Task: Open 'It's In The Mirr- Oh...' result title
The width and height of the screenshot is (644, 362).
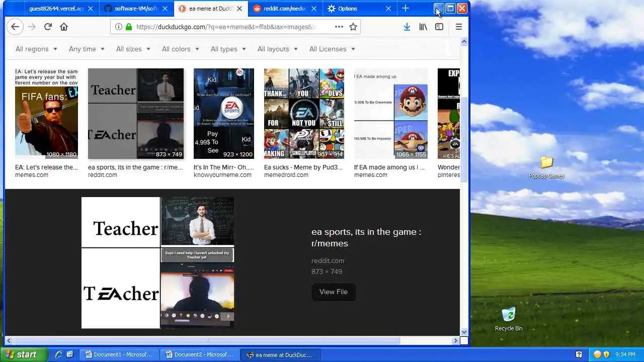Action: (x=224, y=167)
